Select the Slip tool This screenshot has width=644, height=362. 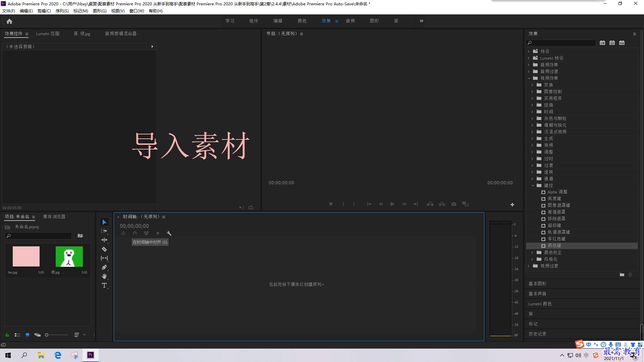pos(104,258)
